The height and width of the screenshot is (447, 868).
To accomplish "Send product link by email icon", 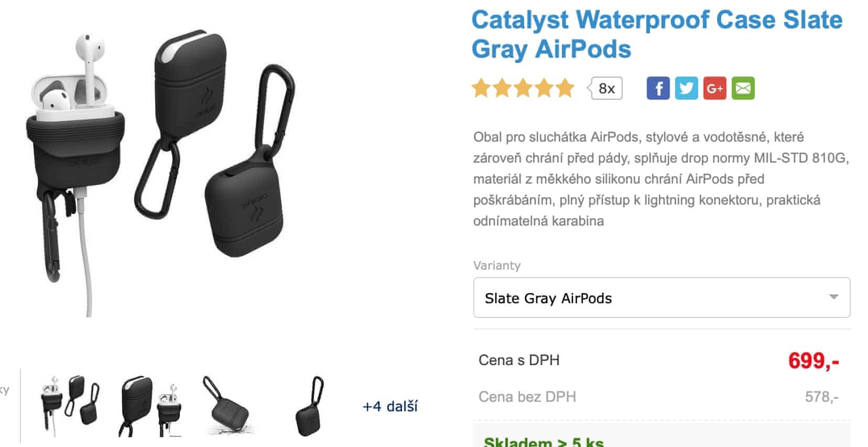I will [x=743, y=88].
